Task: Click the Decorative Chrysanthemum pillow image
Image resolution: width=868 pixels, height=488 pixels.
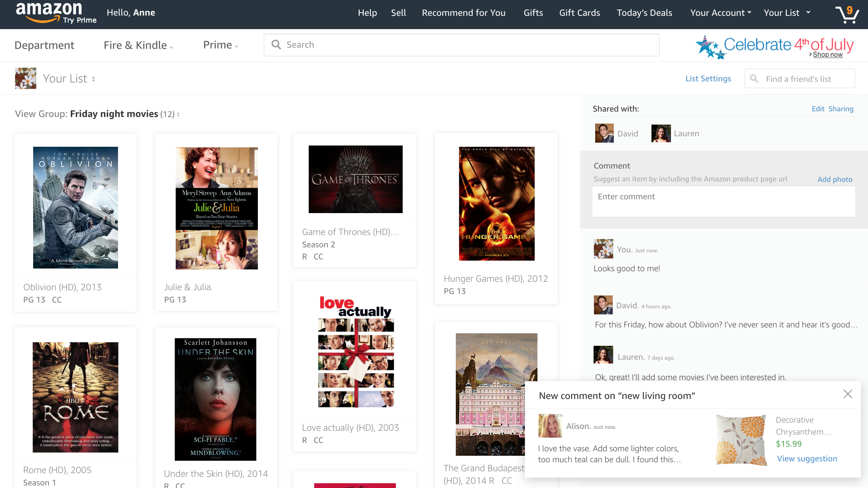Action: pos(741,439)
